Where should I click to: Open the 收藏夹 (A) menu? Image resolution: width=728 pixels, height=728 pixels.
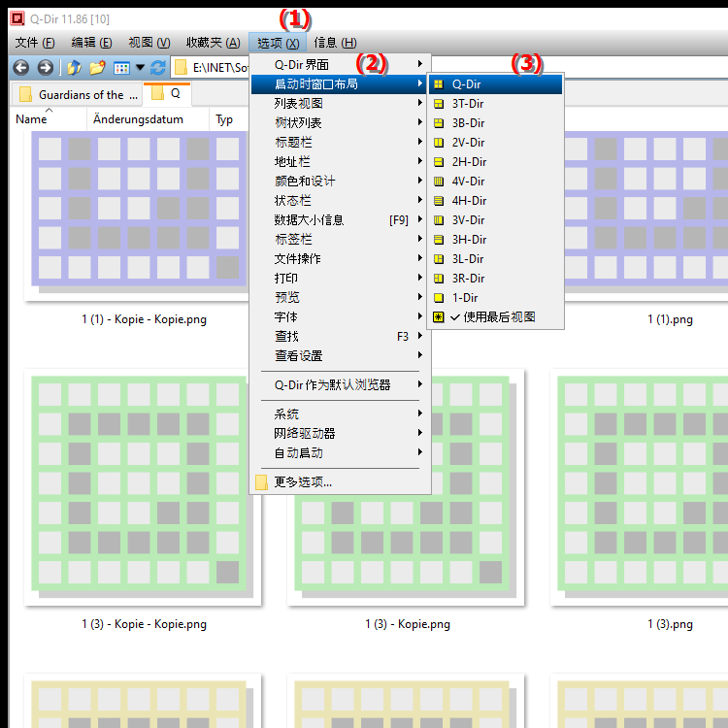(214, 43)
